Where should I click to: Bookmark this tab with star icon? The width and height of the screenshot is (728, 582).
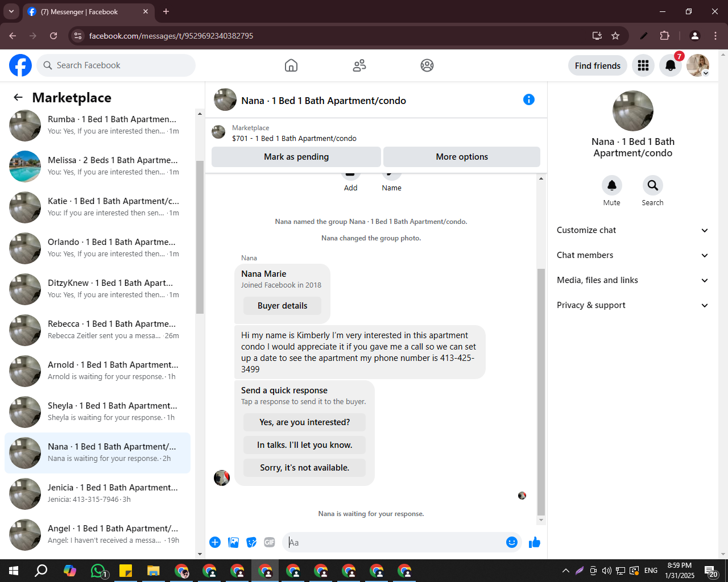click(615, 36)
